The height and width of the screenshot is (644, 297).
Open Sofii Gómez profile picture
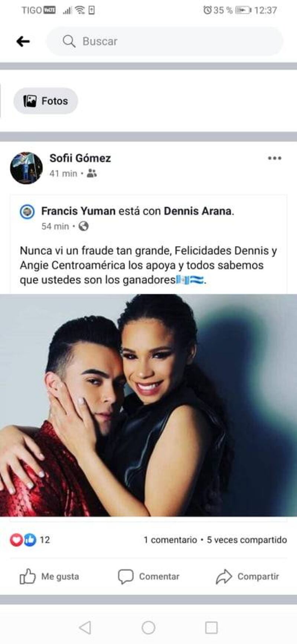[x=26, y=168]
